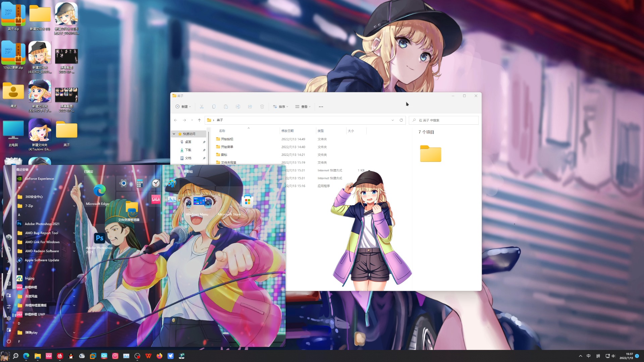Click the up-arrow navigate icon in Explorer
This screenshot has width=644, height=362.
(199, 120)
